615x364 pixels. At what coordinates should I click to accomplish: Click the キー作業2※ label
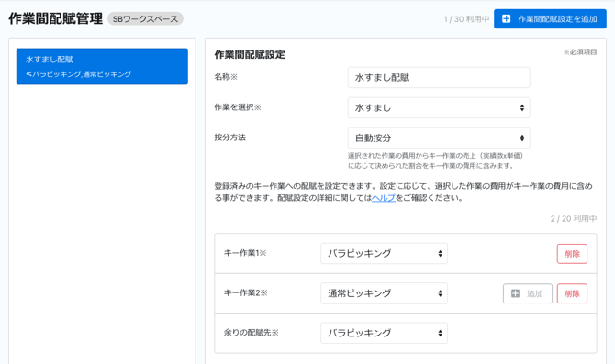(245, 292)
